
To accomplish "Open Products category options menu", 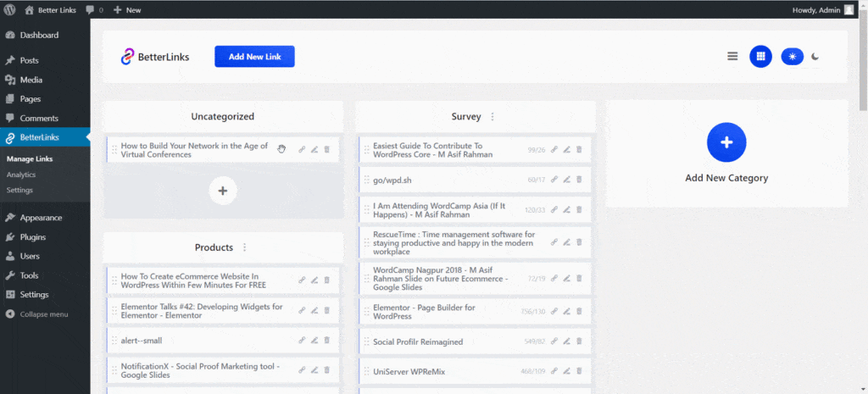I will click(245, 247).
